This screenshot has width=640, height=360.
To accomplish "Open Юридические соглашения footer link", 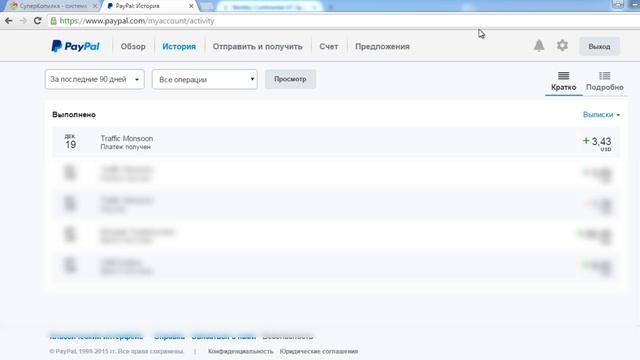I will pos(319,351).
